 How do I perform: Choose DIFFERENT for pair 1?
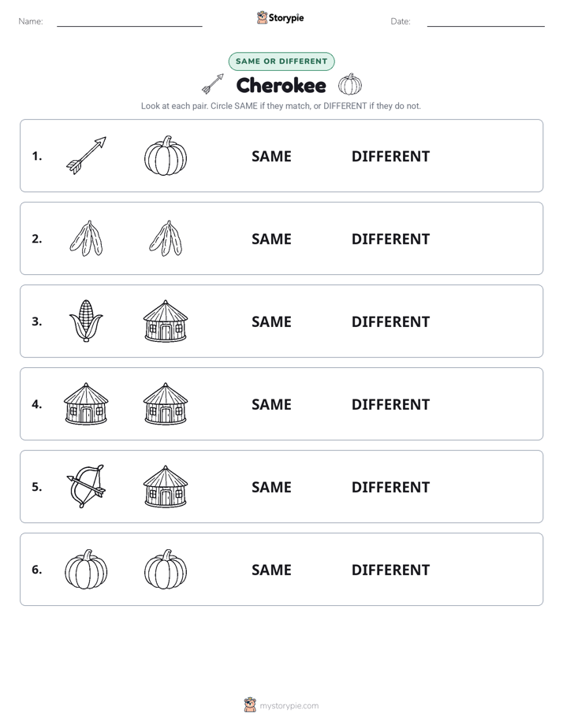point(390,157)
